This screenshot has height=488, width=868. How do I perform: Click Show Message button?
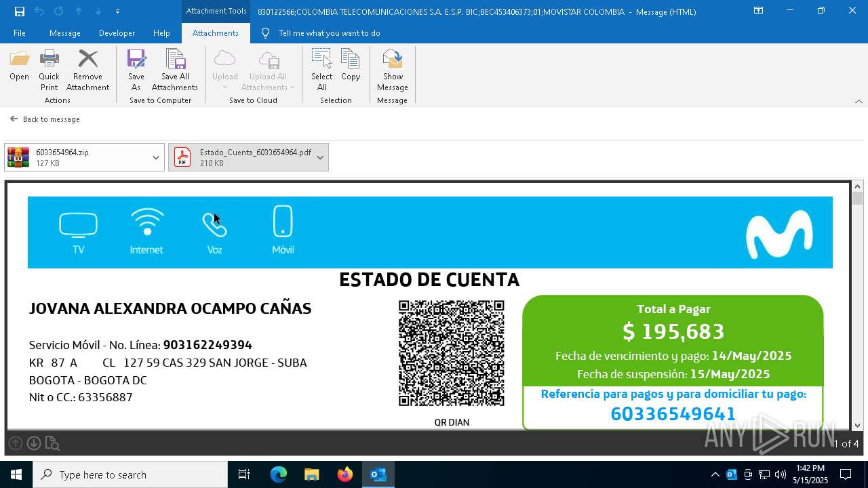click(x=392, y=70)
